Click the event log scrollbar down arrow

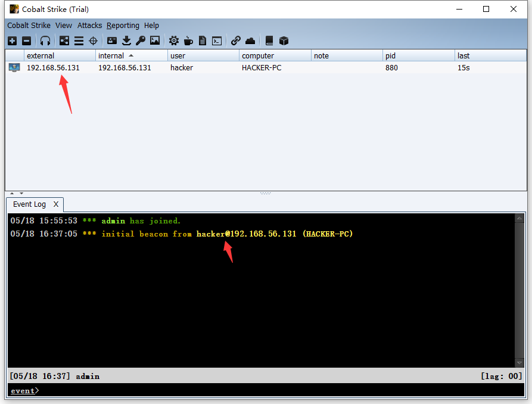click(x=519, y=363)
